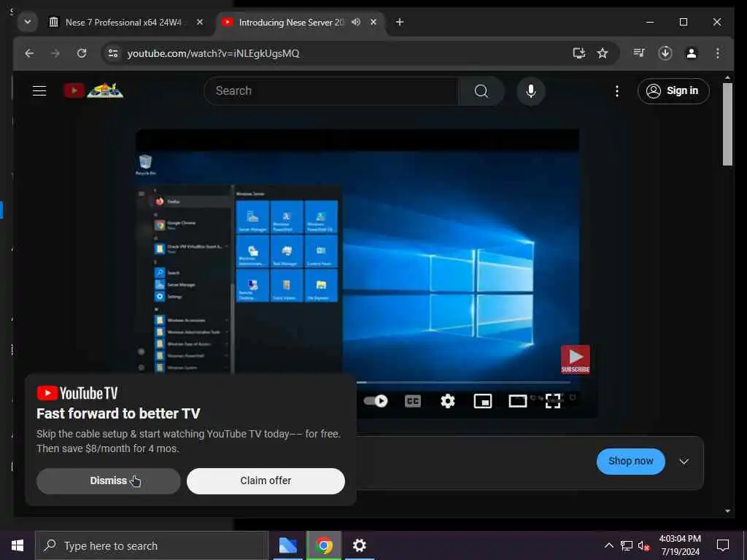Go back to the previous page
747x560 pixels.
click(29, 53)
